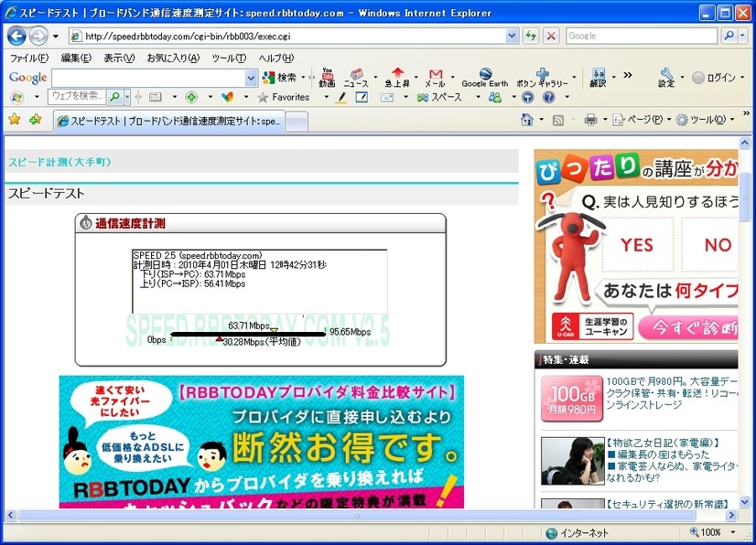Click the Favorites star in Live toolbar
This screenshot has width=756, height=545.
click(x=263, y=97)
